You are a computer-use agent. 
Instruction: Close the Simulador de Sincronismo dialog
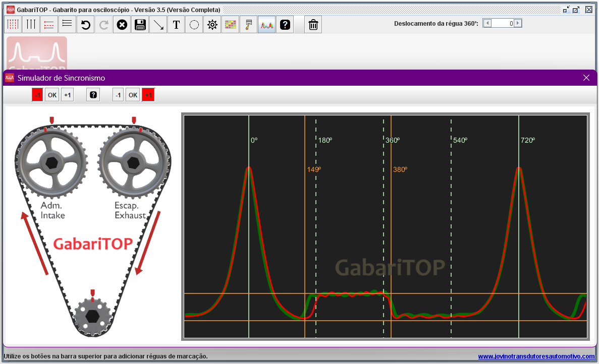(x=586, y=78)
